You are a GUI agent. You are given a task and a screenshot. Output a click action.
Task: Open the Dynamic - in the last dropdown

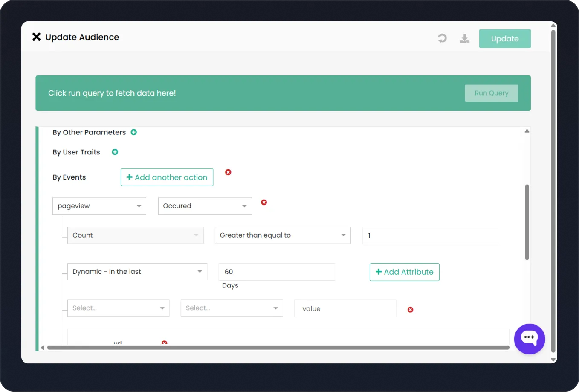(137, 272)
